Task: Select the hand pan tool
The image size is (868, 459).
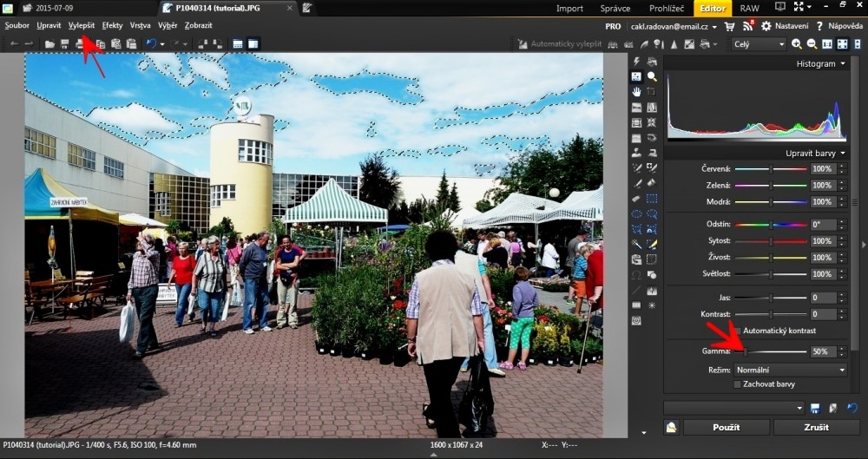Action: tap(636, 91)
